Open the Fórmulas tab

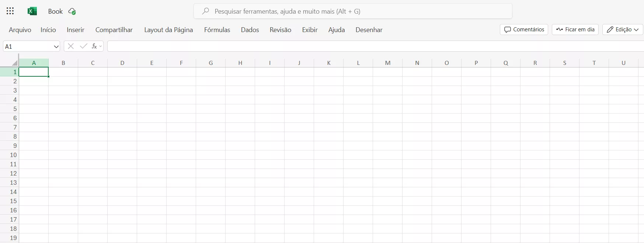pyautogui.click(x=217, y=30)
